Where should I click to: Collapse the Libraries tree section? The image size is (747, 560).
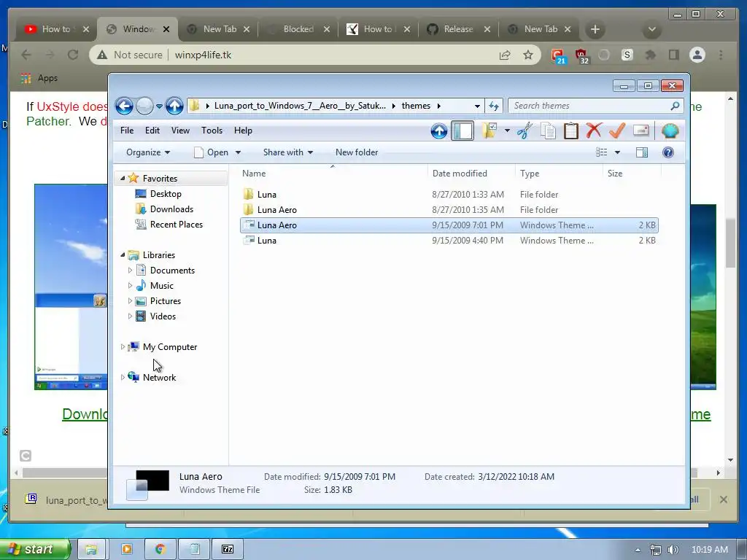coord(123,254)
